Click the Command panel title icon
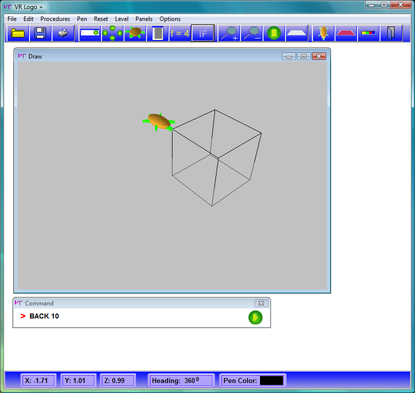The height and width of the screenshot is (393, 415). click(18, 303)
